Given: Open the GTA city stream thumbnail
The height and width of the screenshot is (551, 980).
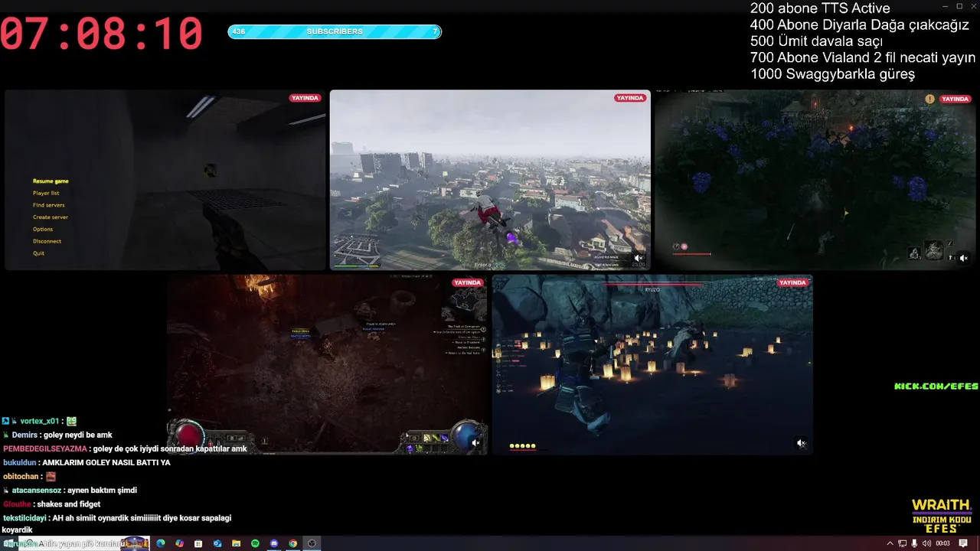Looking at the screenshot, I should click(490, 180).
